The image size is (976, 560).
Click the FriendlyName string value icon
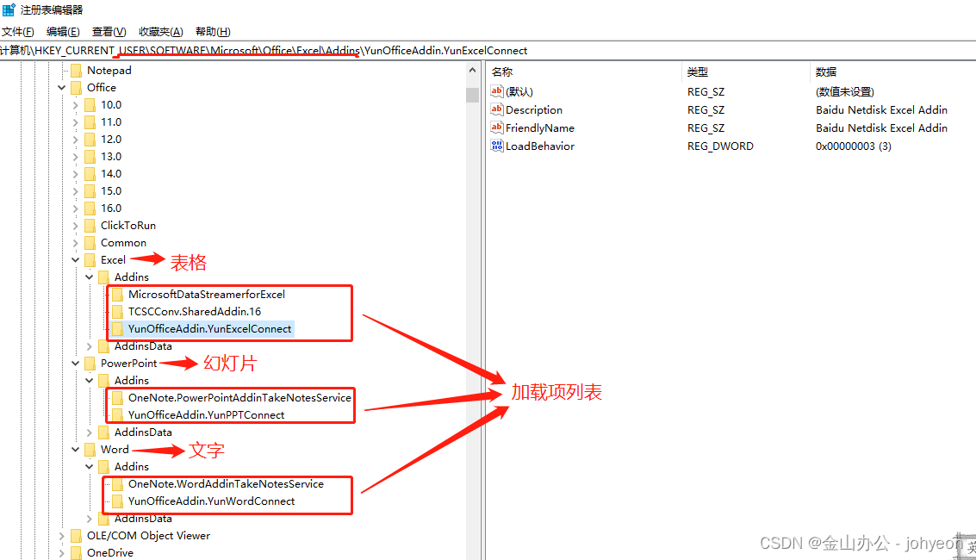497,128
